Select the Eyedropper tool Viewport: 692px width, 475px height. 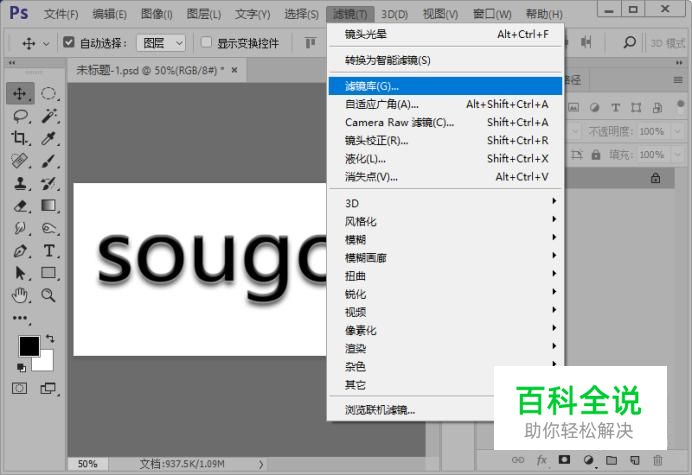[49, 139]
